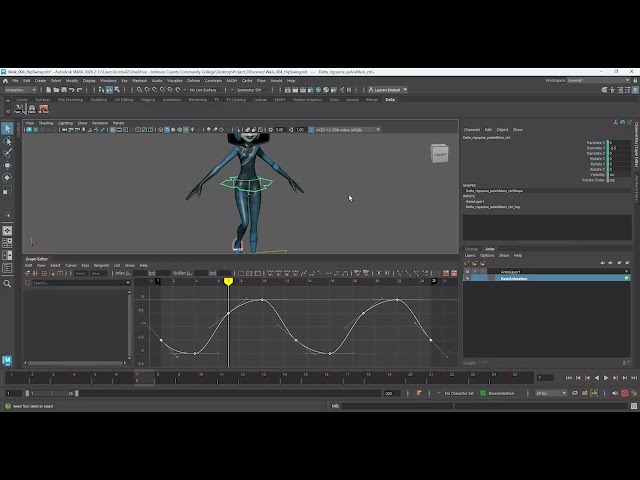Viewport: 640px width, 480px height.
Task: Redo action via toolbar arrow
Action: 79,90
